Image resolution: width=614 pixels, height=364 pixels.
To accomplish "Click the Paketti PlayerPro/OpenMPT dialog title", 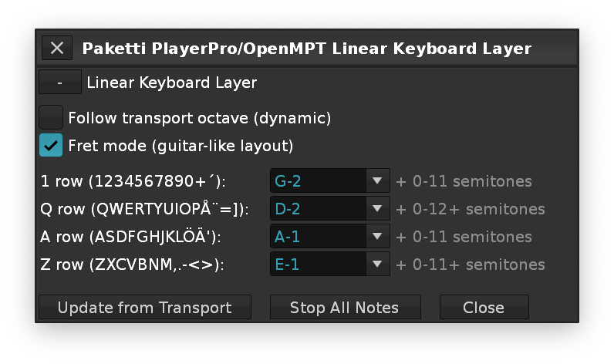I will (306, 49).
